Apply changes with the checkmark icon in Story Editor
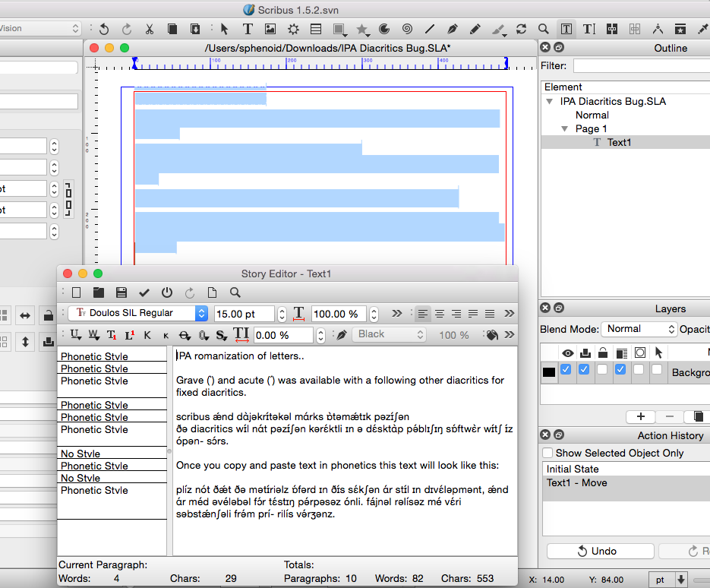 click(x=144, y=292)
